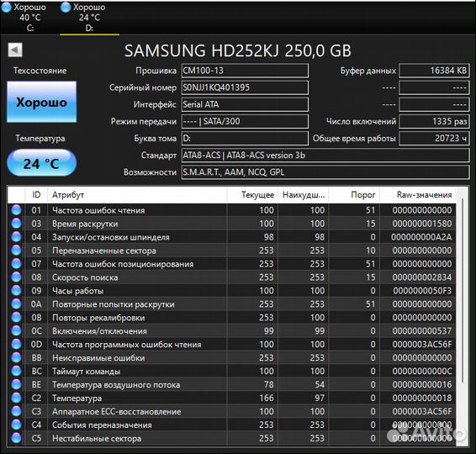The width and height of the screenshot is (476, 454).
Task: Select the Частота программных ошибок чтения row
Action: (x=232, y=344)
